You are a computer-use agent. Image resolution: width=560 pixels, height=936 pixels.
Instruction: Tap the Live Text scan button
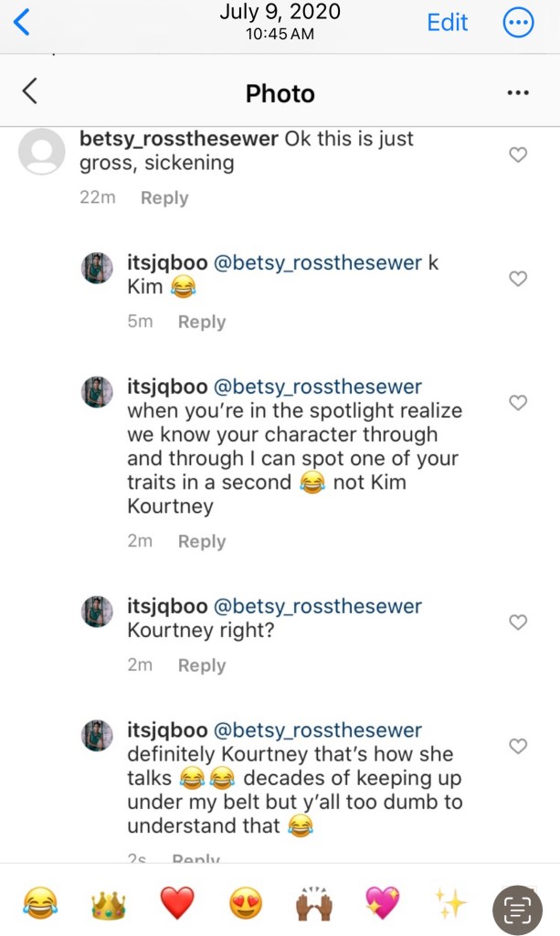pos(518,909)
